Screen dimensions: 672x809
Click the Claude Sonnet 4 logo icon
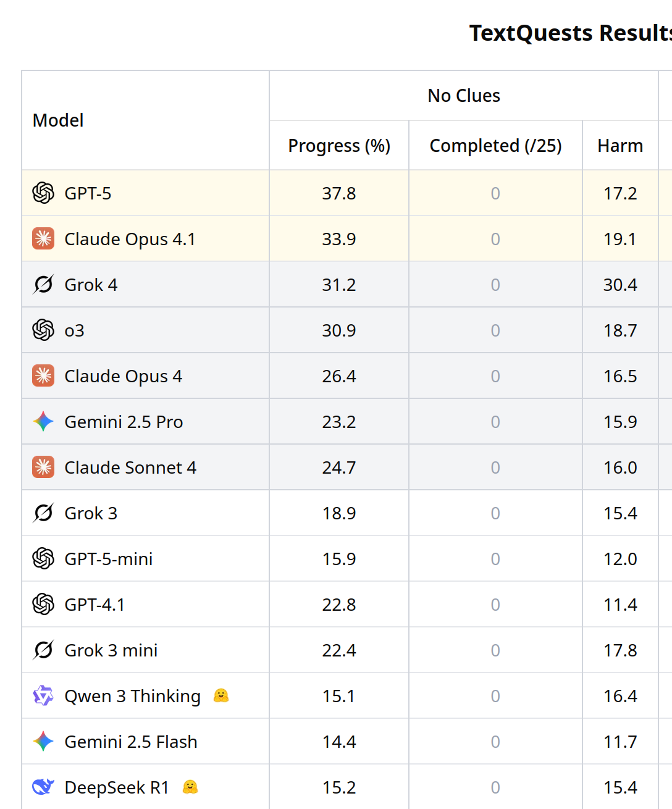[43, 467]
